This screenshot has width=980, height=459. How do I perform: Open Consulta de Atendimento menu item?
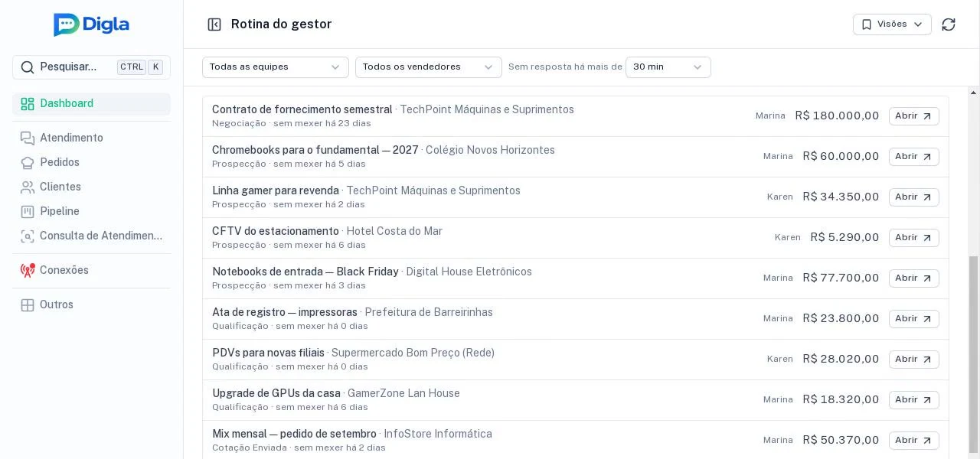point(91,236)
